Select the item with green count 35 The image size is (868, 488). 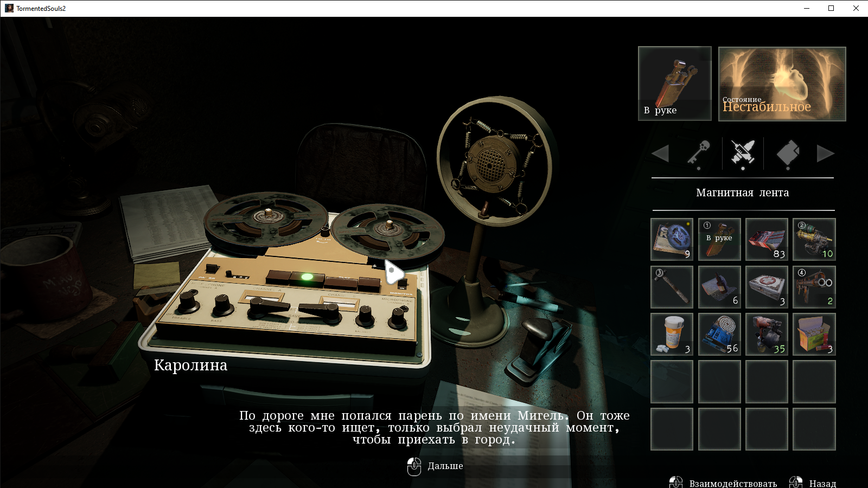click(767, 335)
